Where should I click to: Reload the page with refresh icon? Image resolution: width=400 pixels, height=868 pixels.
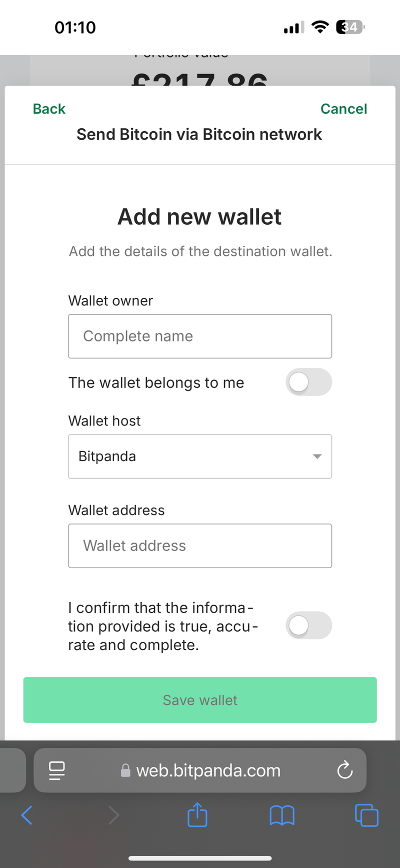click(344, 770)
